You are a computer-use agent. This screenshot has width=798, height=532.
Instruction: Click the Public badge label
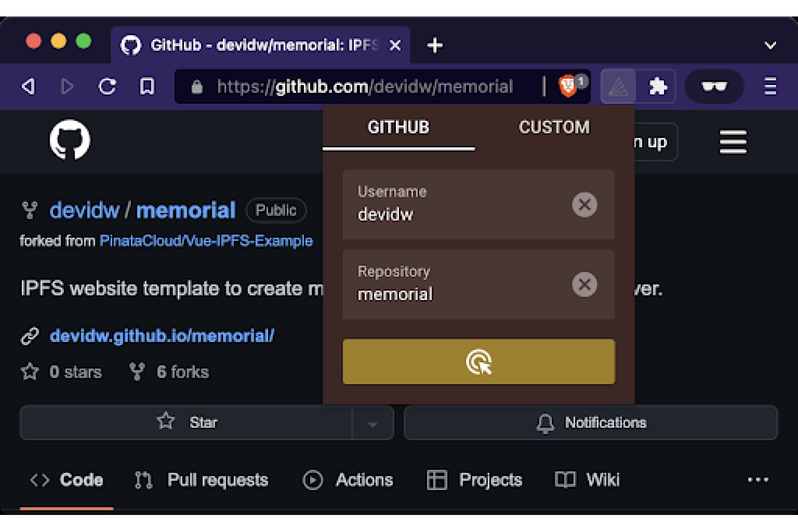point(276,210)
